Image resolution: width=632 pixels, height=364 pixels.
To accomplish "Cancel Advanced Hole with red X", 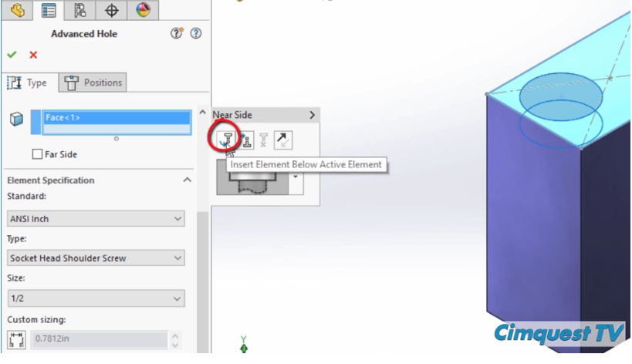I will (33, 55).
